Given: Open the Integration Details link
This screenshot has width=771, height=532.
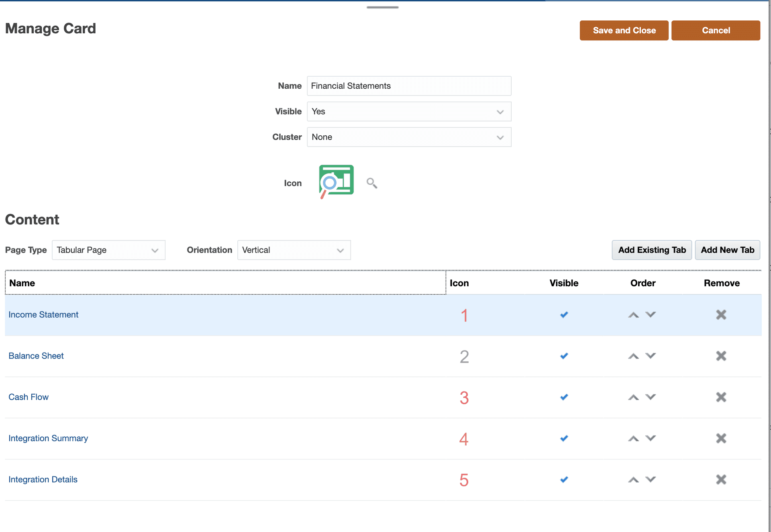Looking at the screenshot, I should coord(43,479).
